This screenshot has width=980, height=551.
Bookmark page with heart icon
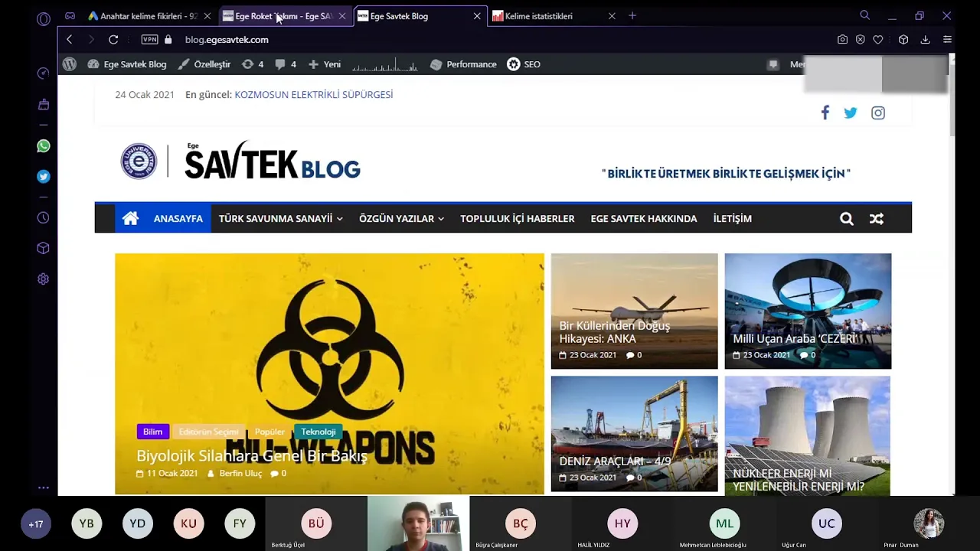point(878,40)
